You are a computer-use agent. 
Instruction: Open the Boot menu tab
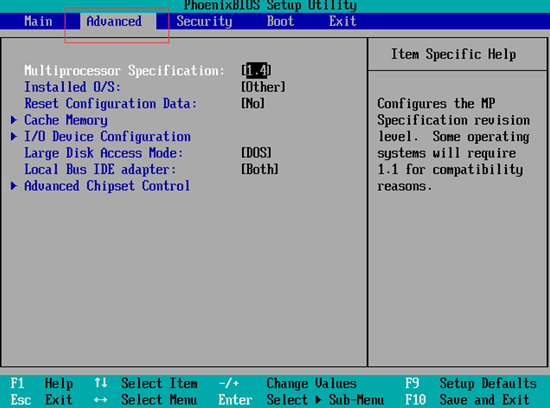[x=280, y=21]
